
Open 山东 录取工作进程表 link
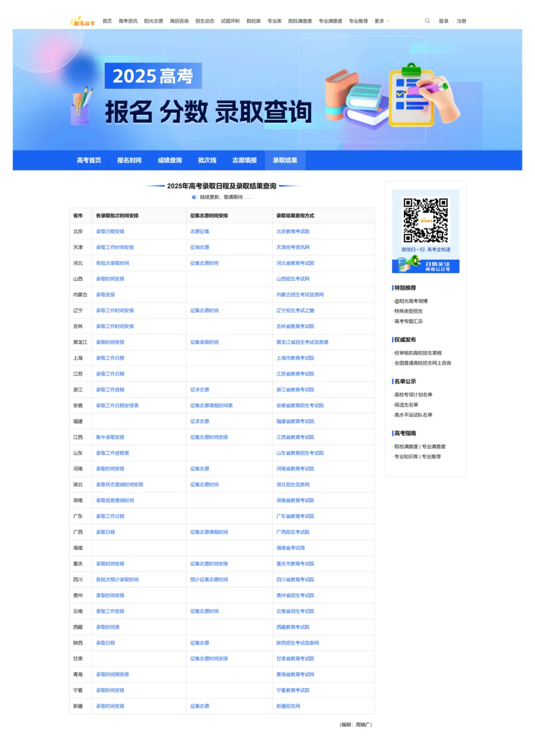(x=112, y=454)
